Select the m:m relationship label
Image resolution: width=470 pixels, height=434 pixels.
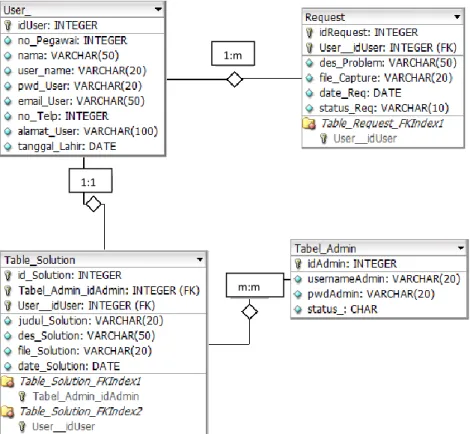tap(255, 285)
